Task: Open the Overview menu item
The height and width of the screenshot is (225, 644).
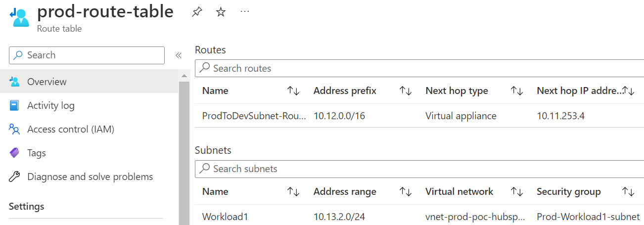Action: (46, 82)
